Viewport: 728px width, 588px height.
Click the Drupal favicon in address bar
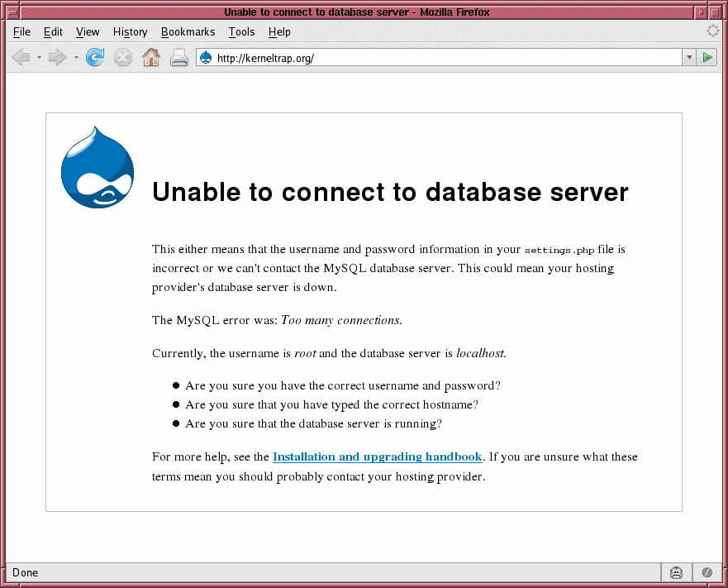(206, 58)
